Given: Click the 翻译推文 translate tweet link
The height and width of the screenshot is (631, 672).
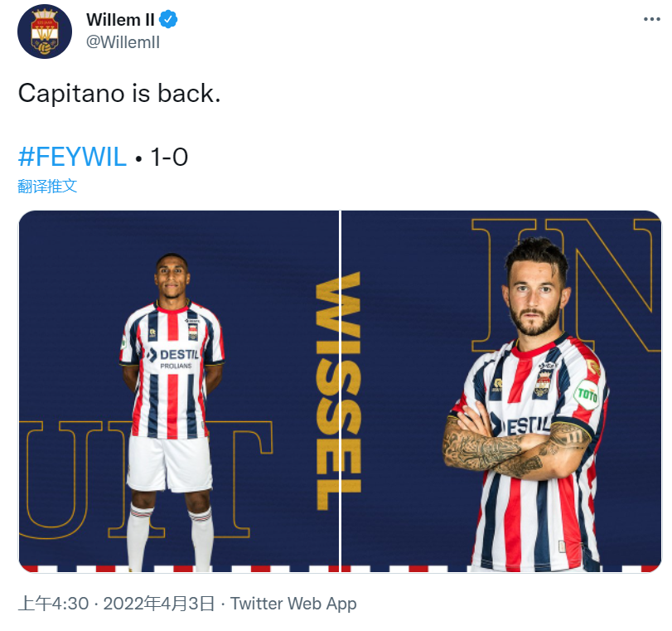Looking at the screenshot, I should click(x=47, y=187).
